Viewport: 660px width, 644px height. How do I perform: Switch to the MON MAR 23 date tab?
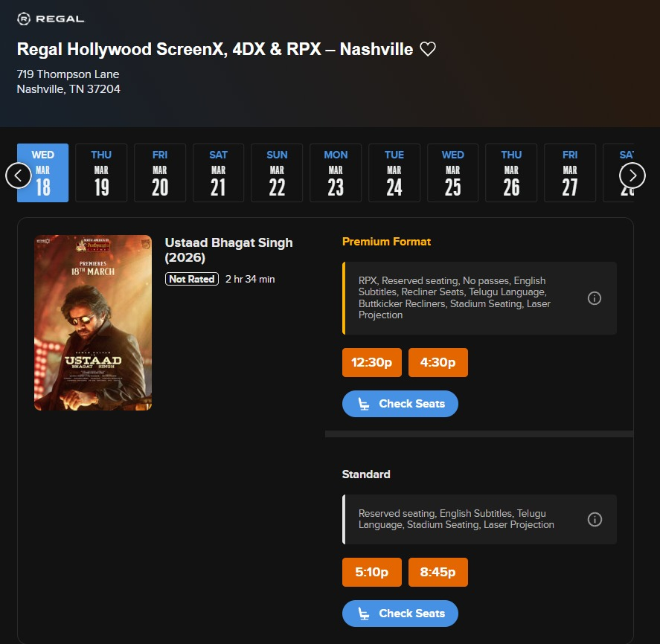[335, 173]
